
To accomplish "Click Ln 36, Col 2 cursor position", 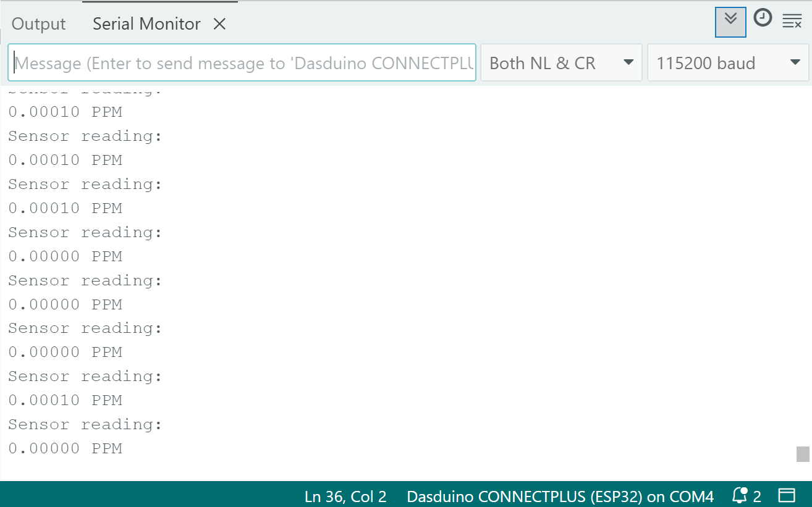I will [345, 496].
